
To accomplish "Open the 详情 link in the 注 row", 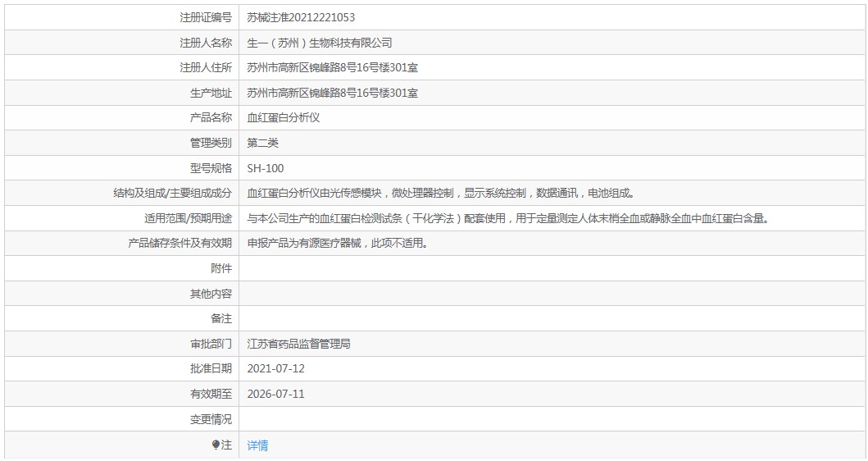I will point(257,445).
